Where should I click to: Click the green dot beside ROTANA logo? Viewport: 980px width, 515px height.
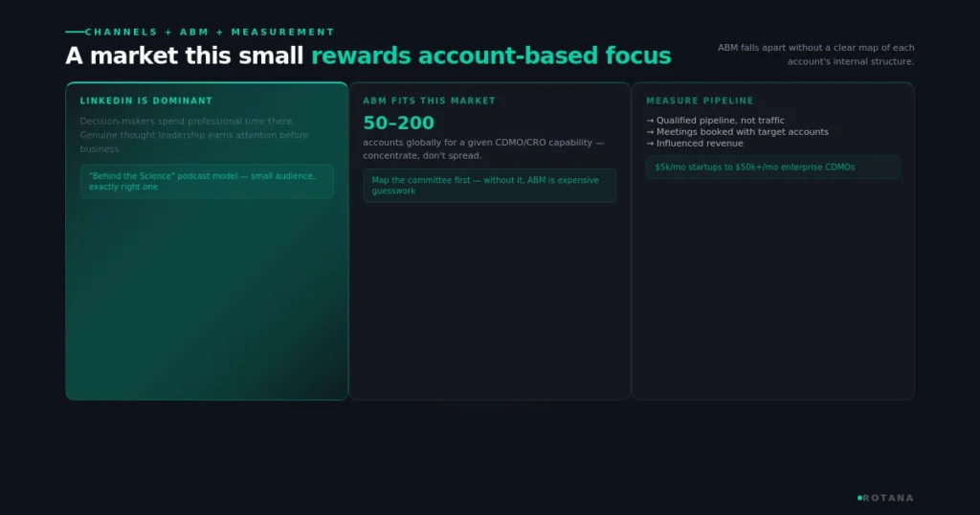pos(859,498)
